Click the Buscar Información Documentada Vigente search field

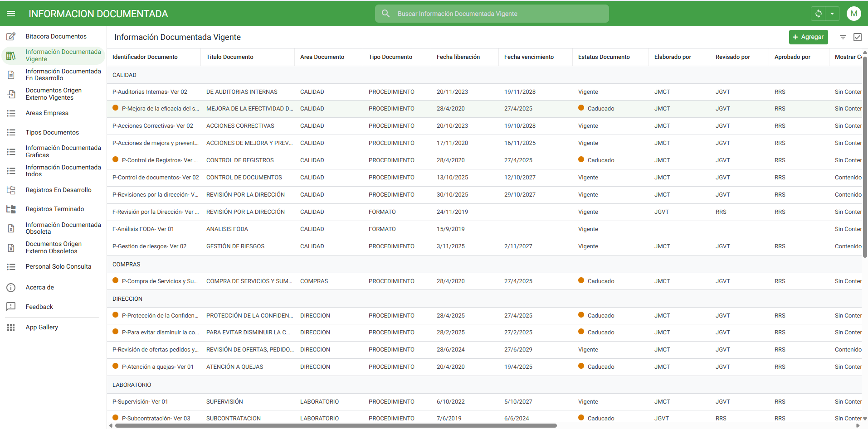pos(492,13)
